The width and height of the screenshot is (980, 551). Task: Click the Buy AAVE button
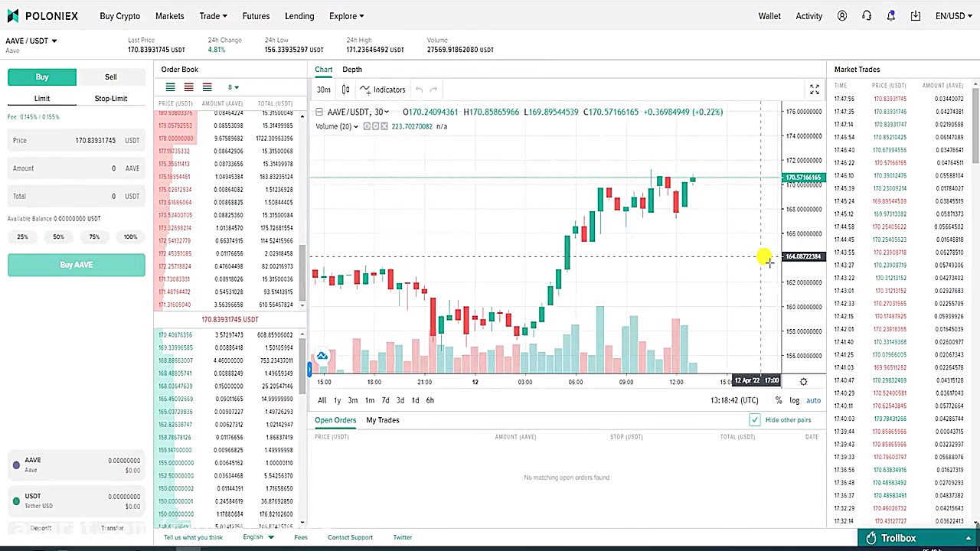point(77,265)
